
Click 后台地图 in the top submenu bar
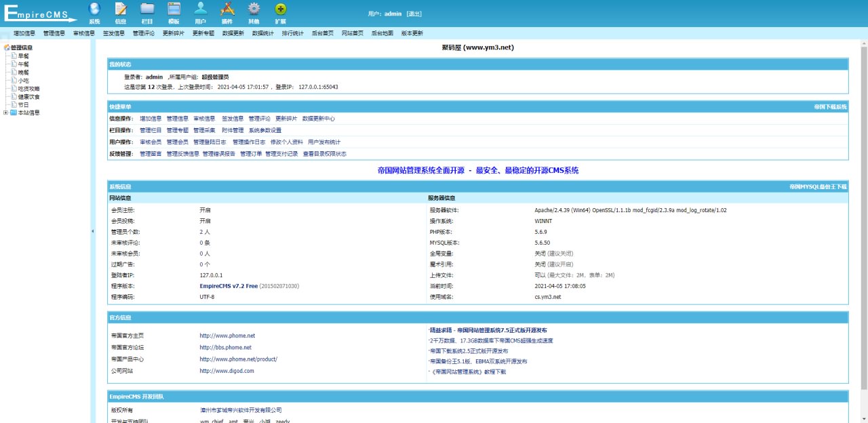pos(382,33)
